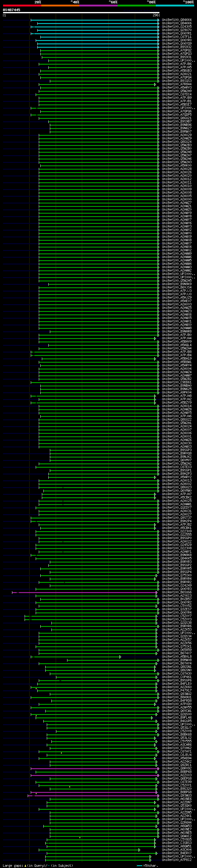Click the purple ~60% identity legend segment
Screen dimensions: 197x868
click(x=98, y=6)
